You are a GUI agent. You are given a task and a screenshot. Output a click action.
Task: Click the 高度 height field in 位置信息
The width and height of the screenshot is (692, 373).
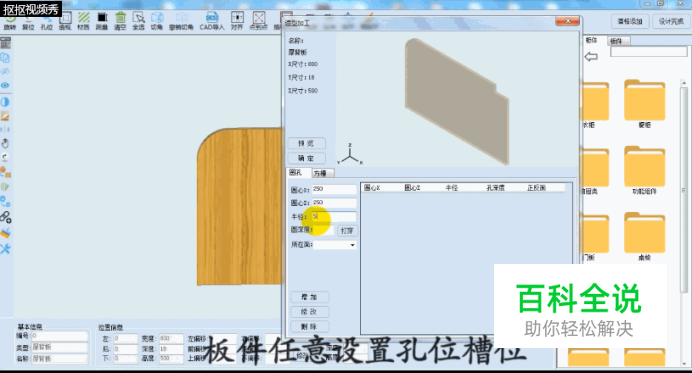pyautogui.click(x=171, y=358)
